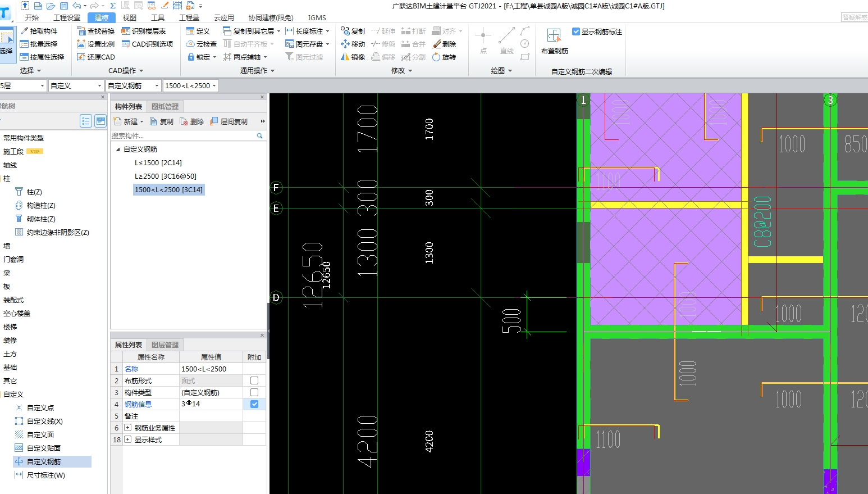Switch to 图纸管理 tab
868x494 pixels.
tap(165, 106)
